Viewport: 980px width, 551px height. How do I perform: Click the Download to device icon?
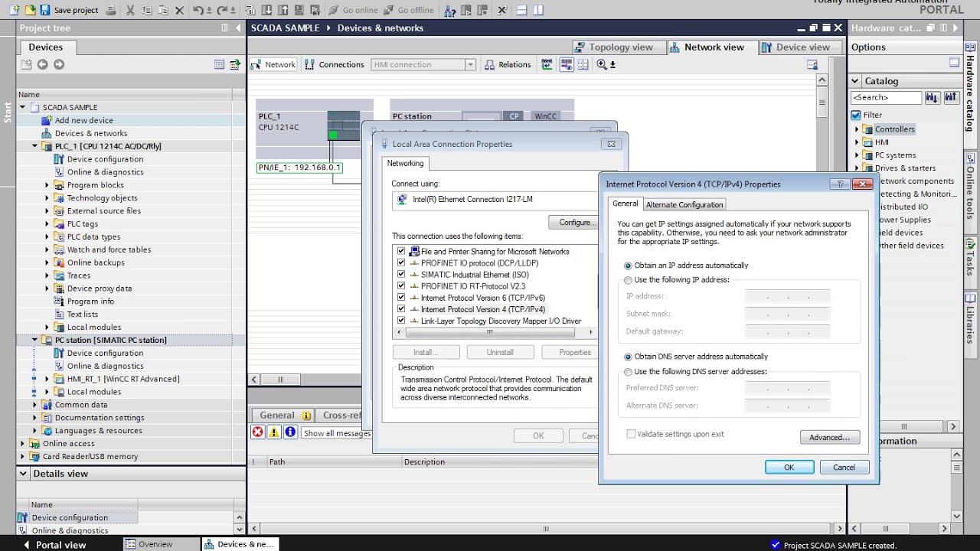coord(266,10)
